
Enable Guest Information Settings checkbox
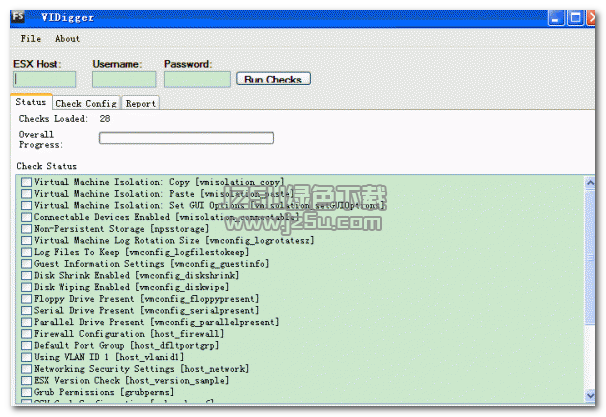pyautogui.click(x=26, y=264)
